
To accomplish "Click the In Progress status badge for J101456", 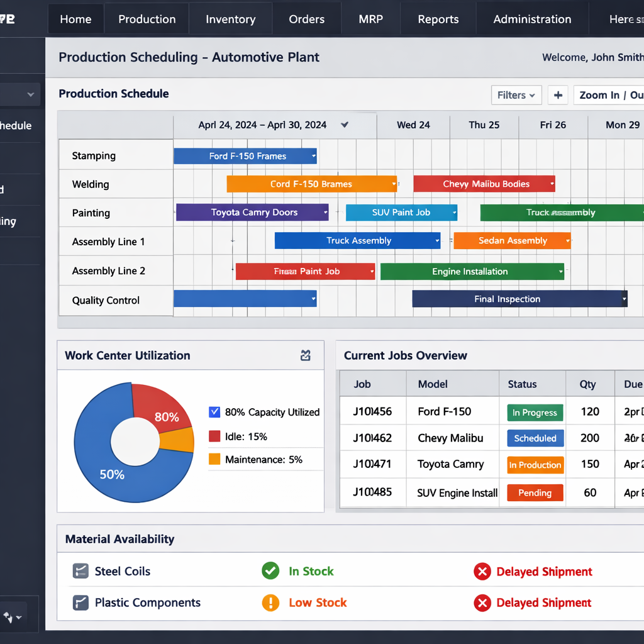I will (x=535, y=412).
